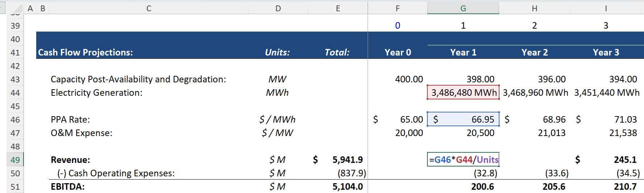
Task: Select row 39 header
Action: point(15,26)
